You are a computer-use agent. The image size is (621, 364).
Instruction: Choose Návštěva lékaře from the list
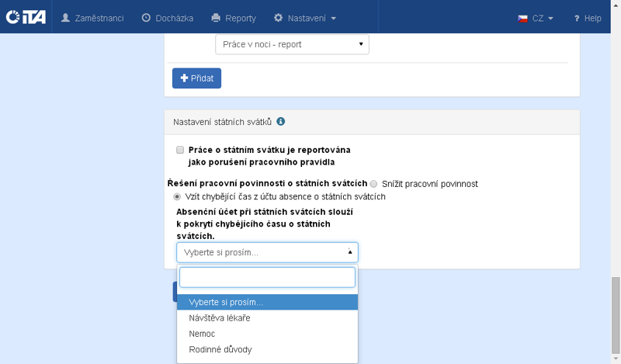click(220, 318)
